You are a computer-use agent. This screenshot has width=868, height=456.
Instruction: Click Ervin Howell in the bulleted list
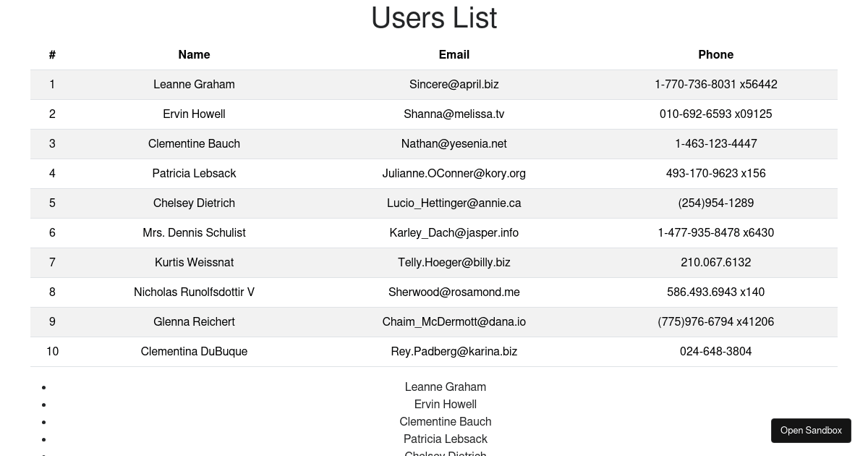[445, 405]
